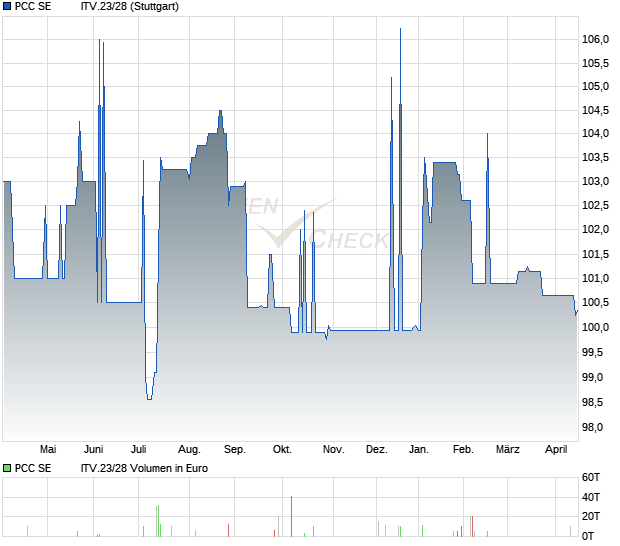
Task: Click the Mai label on time axis
Action: [47, 449]
